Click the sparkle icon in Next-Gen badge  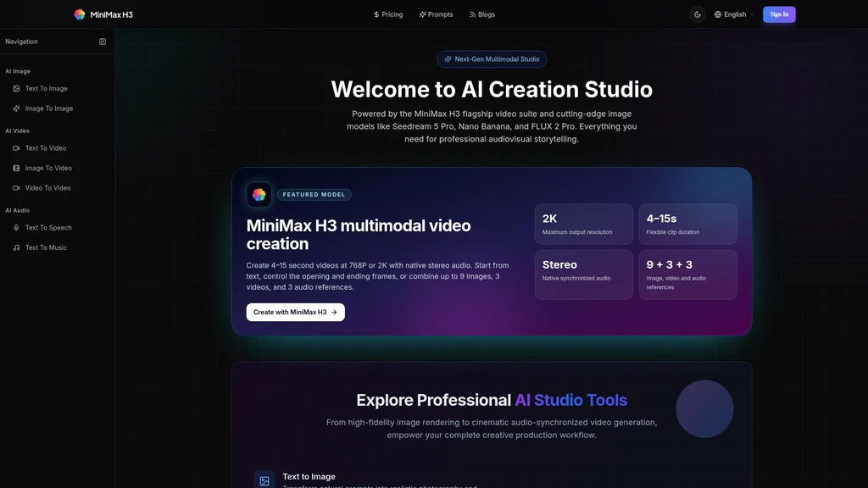(x=448, y=59)
